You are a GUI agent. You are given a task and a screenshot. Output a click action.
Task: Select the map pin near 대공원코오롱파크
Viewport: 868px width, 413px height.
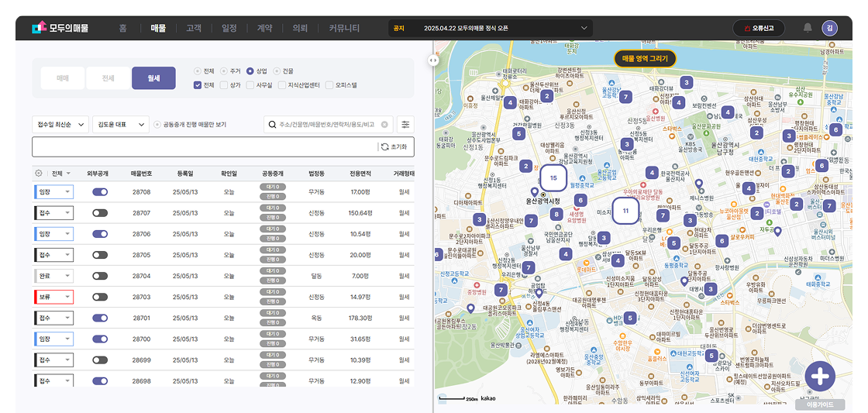tap(470, 308)
